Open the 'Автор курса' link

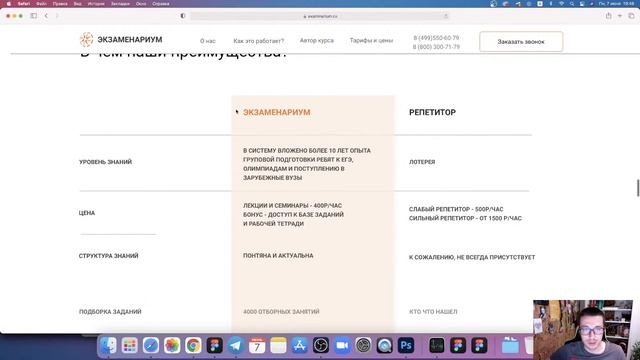pos(317,40)
